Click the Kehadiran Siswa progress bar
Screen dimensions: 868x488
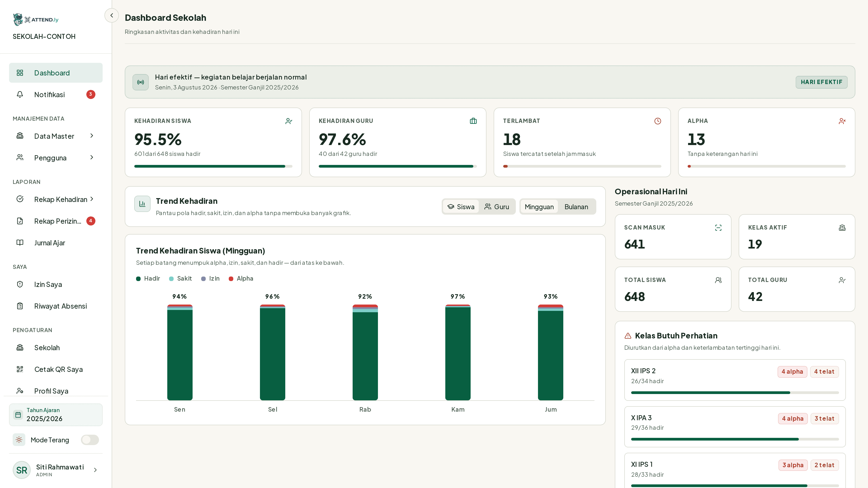click(x=213, y=166)
